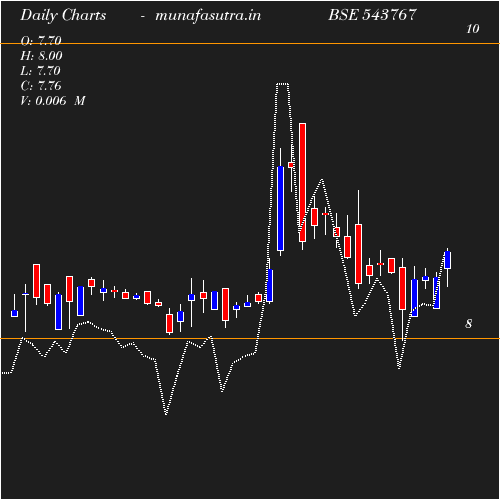Click the 'V: 0.006 M' volume value
This screenshot has height=500, width=500.
point(53,101)
